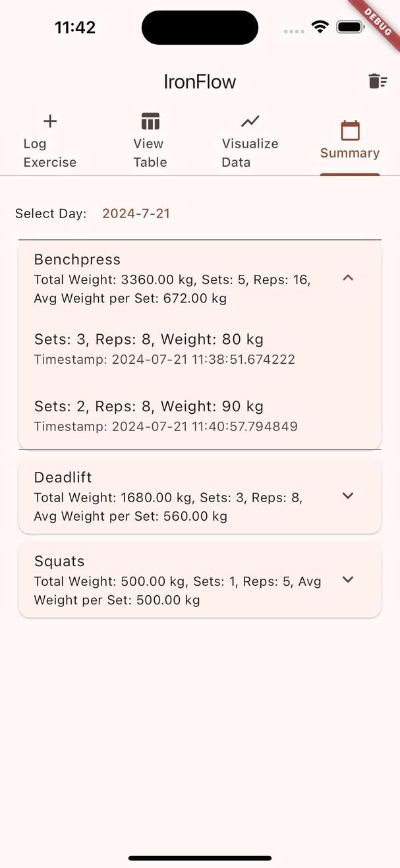Expand the Deadlift card chevron
The width and height of the screenshot is (400, 868).
tap(348, 496)
